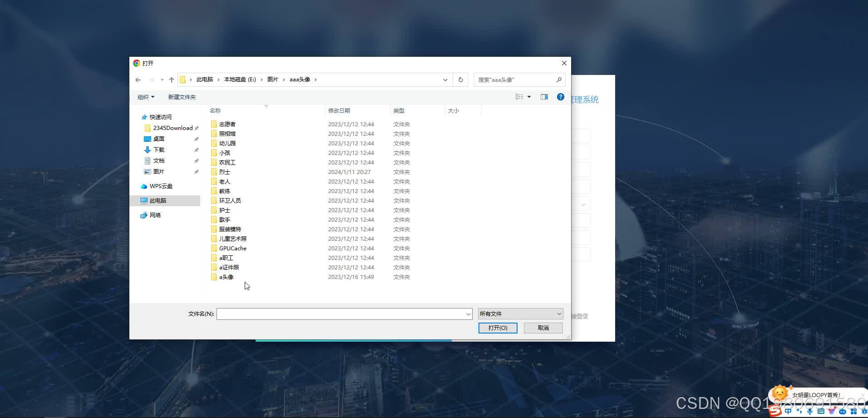
Task: Click the refresh icon in the address bar
Action: pos(460,80)
